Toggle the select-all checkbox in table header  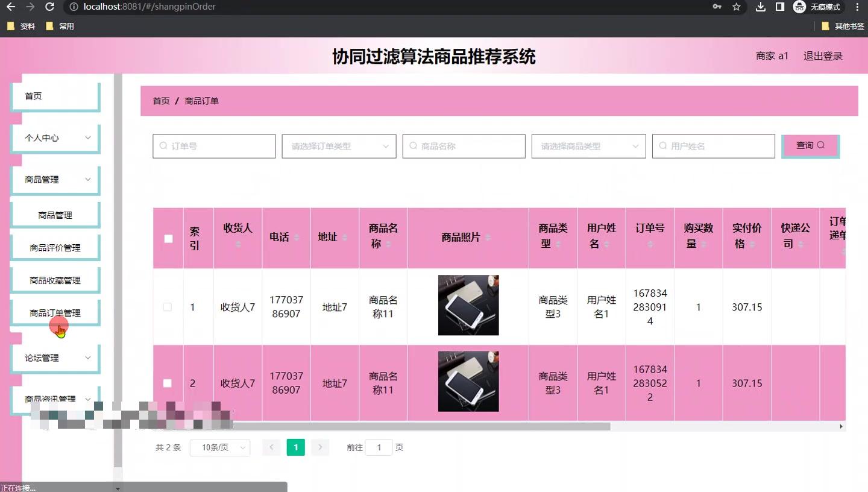tap(168, 239)
